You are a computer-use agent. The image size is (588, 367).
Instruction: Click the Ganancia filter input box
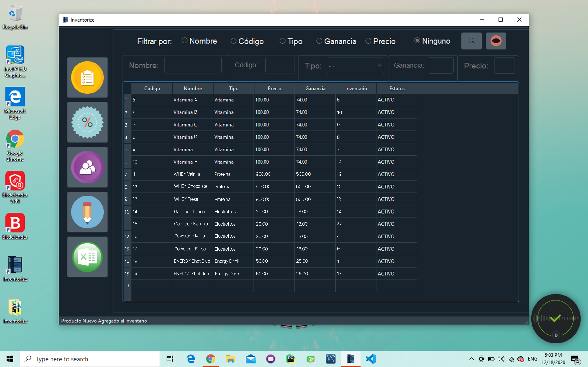tap(441, 65)
